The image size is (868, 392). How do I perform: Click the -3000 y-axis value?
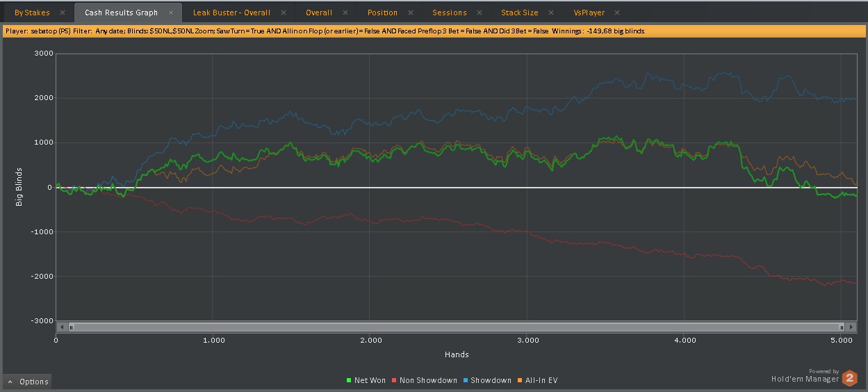point(42,321)
